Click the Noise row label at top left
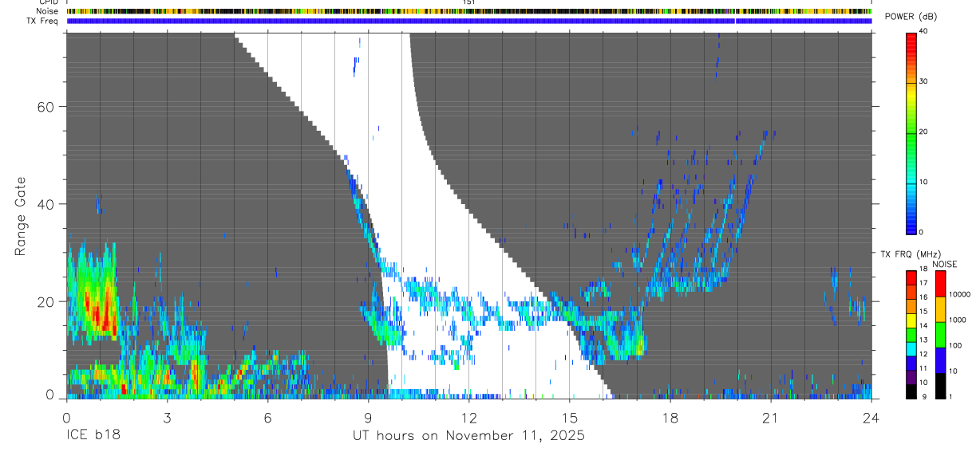 coord(47,11)
